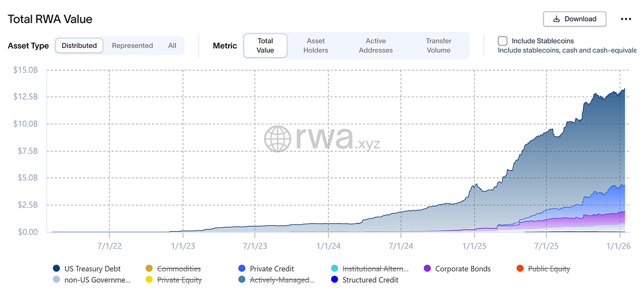Enable the Include Stablecoins checkbox
This screenshot has height=297, width=644.
click(x=503, y=41)
